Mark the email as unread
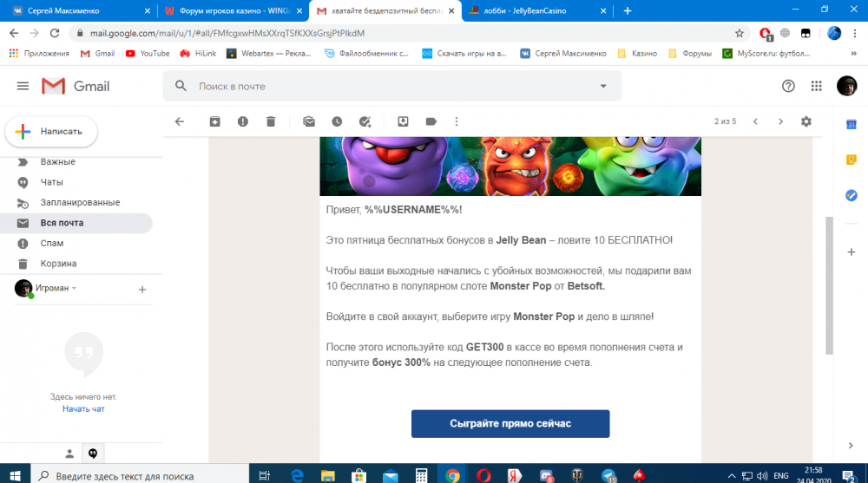The width and height of the screenshot is (868, 483). click(309, 121)
